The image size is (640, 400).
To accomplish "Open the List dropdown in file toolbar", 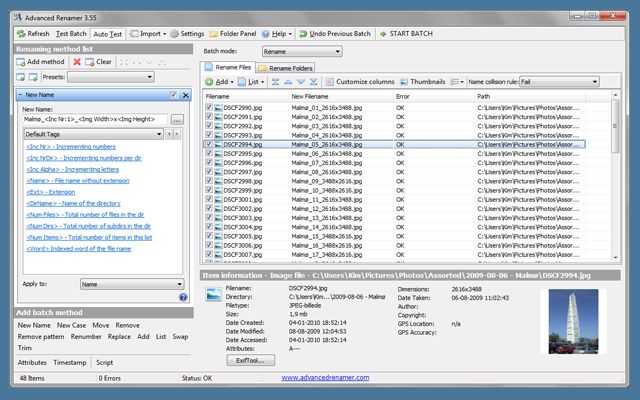I will point(251,82).
